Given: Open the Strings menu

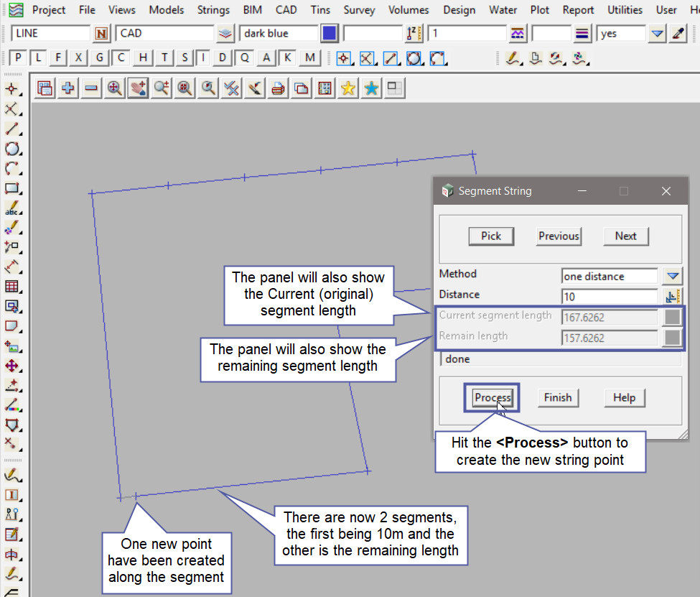Looking at the screenshot, I should (213, 10).
